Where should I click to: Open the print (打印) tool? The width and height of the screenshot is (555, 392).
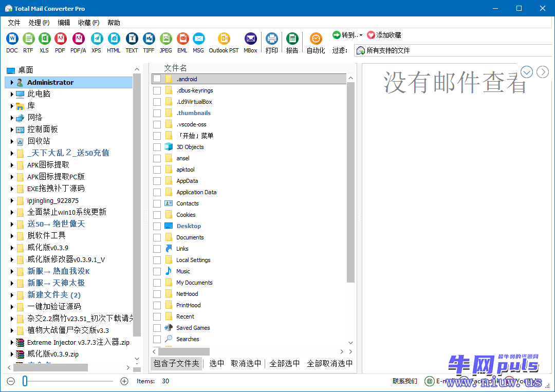pos(271,43)
